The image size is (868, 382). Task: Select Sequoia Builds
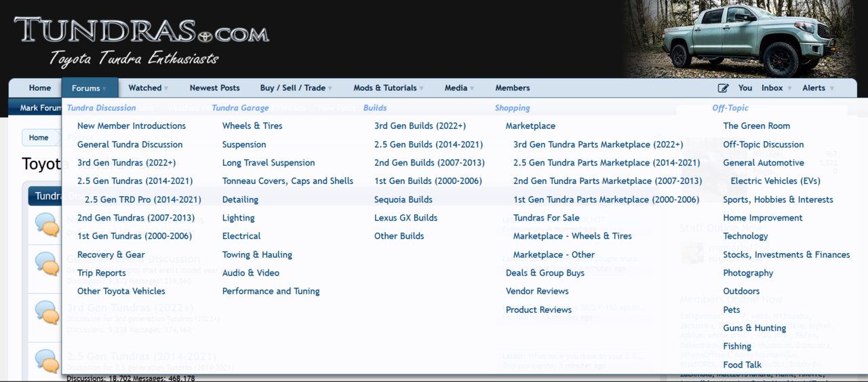(403, 199)
